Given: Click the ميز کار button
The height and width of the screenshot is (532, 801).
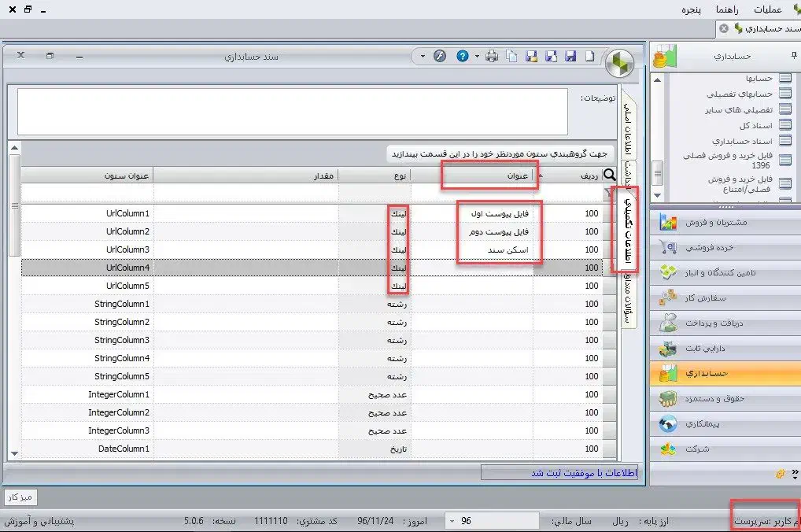Looking at the screenshot, I should [x=21, y=497].
